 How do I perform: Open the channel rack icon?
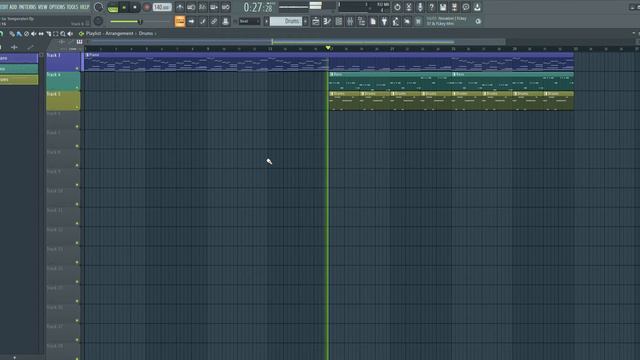point(338,21)
